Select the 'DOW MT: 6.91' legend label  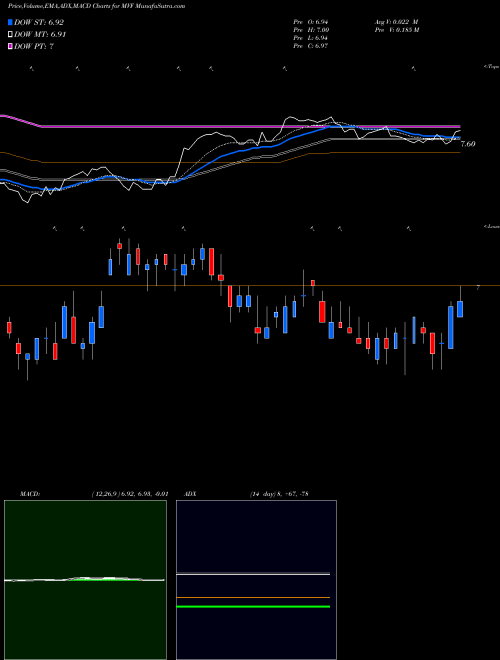pyautogui.click(x=40, y=35)
